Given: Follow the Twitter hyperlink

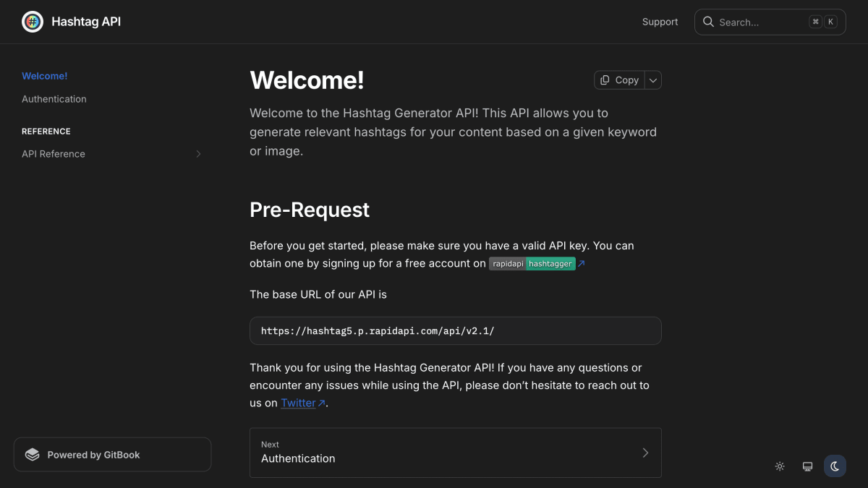Looking at the screenshot, I should point(298,403).
